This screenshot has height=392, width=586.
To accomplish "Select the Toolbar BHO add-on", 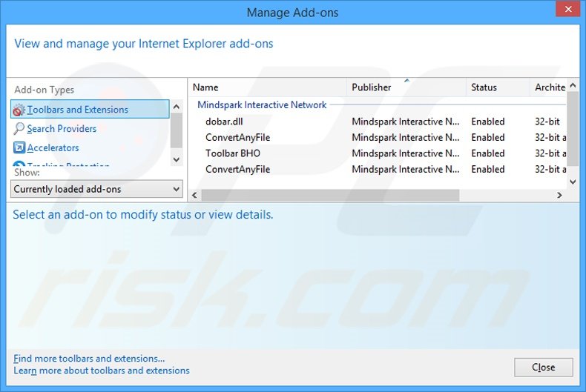I will (233, 153).
